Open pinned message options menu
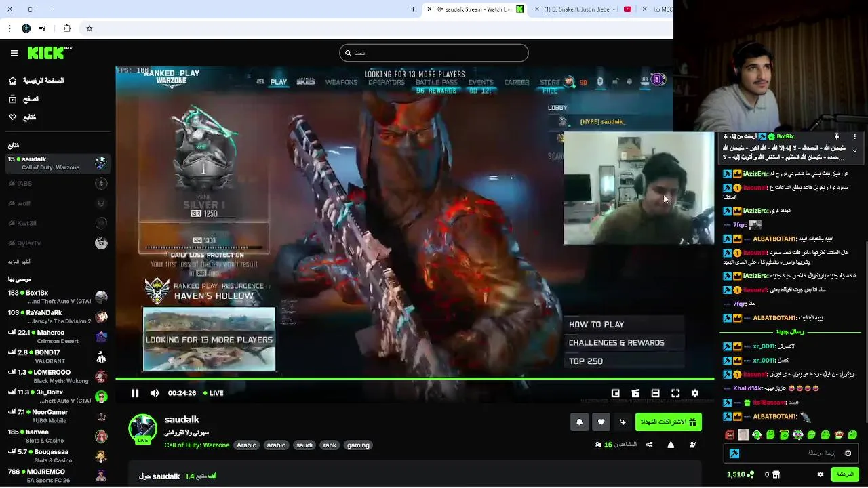 (x=854, y=137)
